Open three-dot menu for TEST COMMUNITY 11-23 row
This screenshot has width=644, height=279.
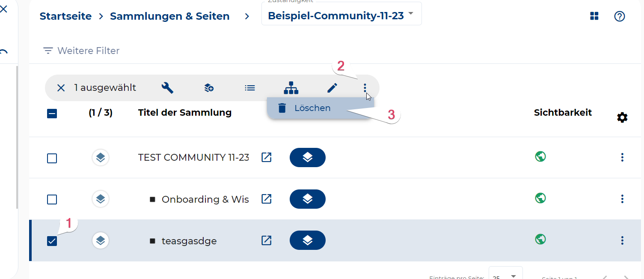(622, 157)
